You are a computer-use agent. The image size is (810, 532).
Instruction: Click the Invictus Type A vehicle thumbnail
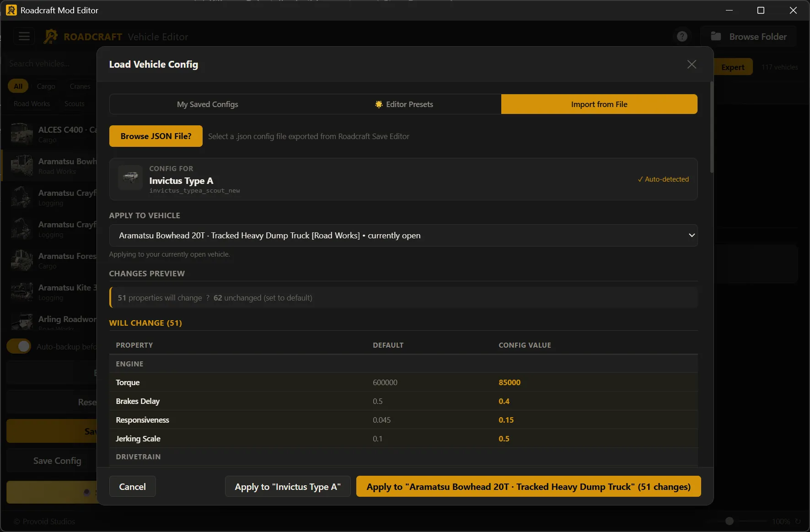[130, 177]
